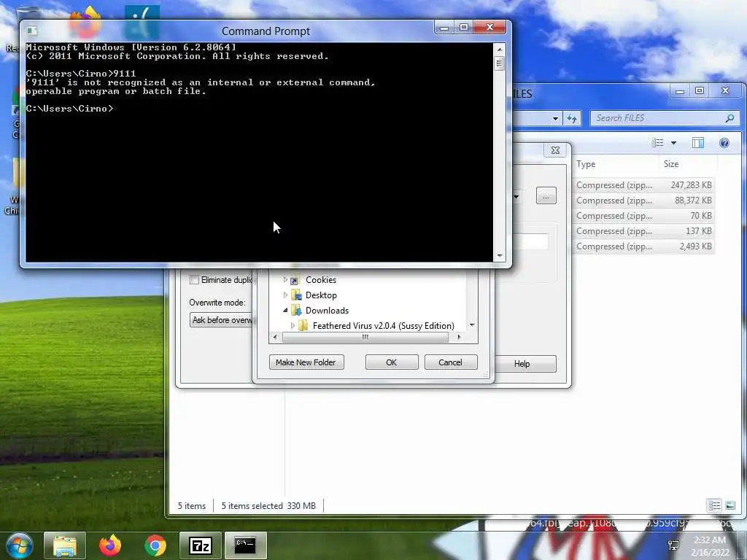
Task: Switch to large icons view in status bar
Action: tap(729, 506)
